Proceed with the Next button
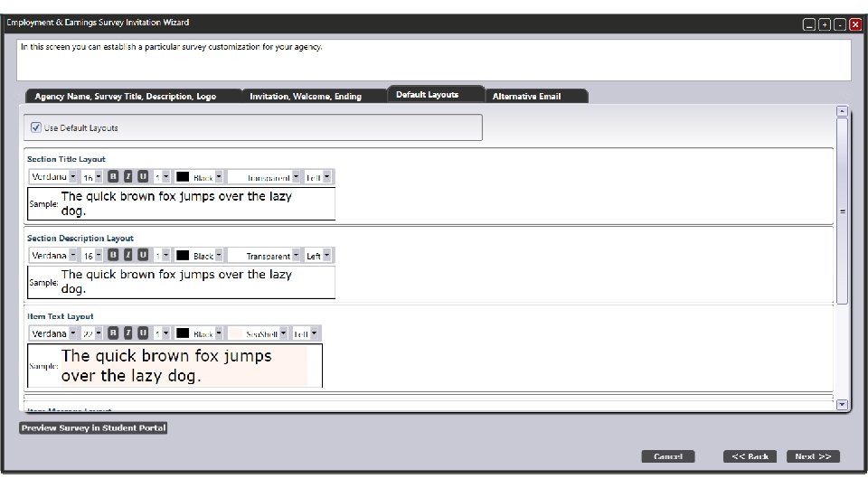This screenshot has width=868, height=488. click(x=813, y=456)
